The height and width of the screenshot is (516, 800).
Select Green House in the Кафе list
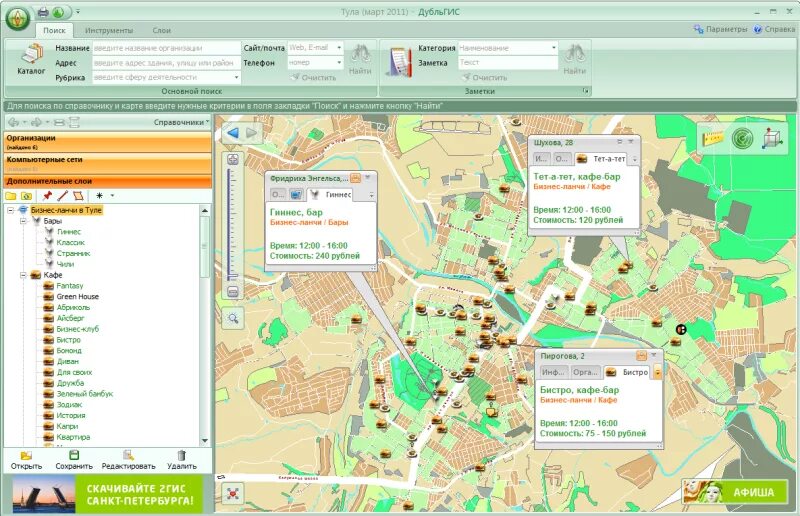[x=78, y=297]
